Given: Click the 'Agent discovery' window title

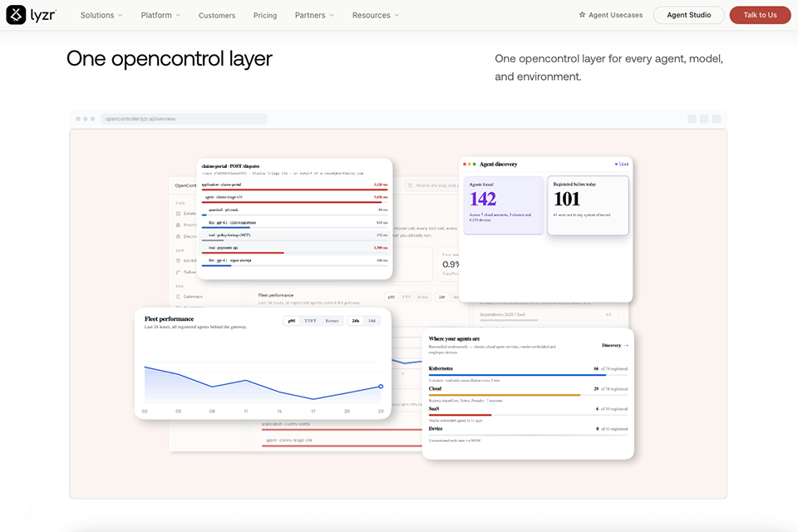Looking at the screenshot, I should (498, 164).
